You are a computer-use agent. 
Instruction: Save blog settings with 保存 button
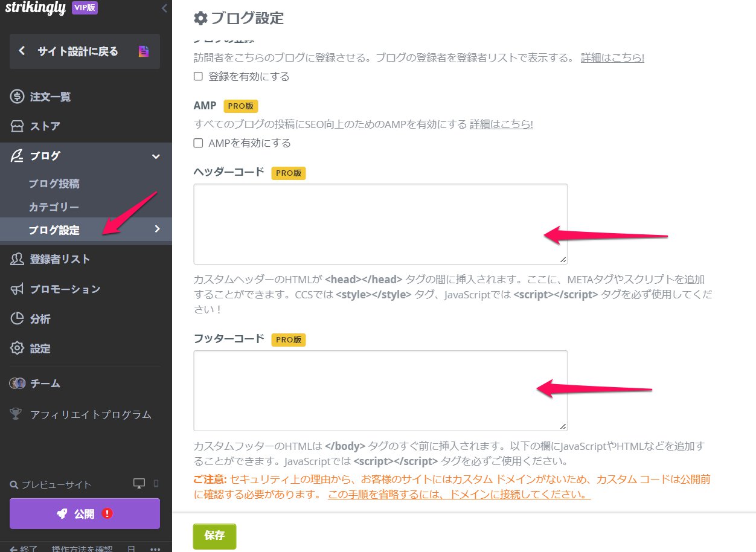pos(214,536)
